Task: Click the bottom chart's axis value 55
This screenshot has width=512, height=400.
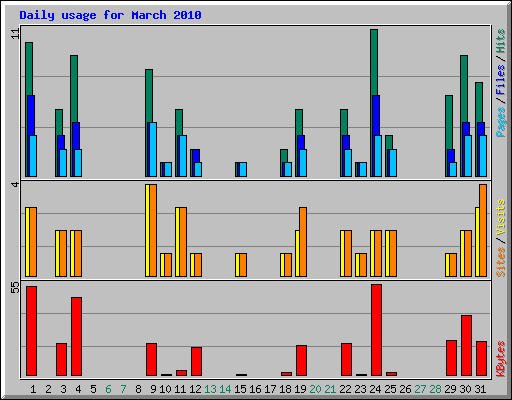Action: 15,288
